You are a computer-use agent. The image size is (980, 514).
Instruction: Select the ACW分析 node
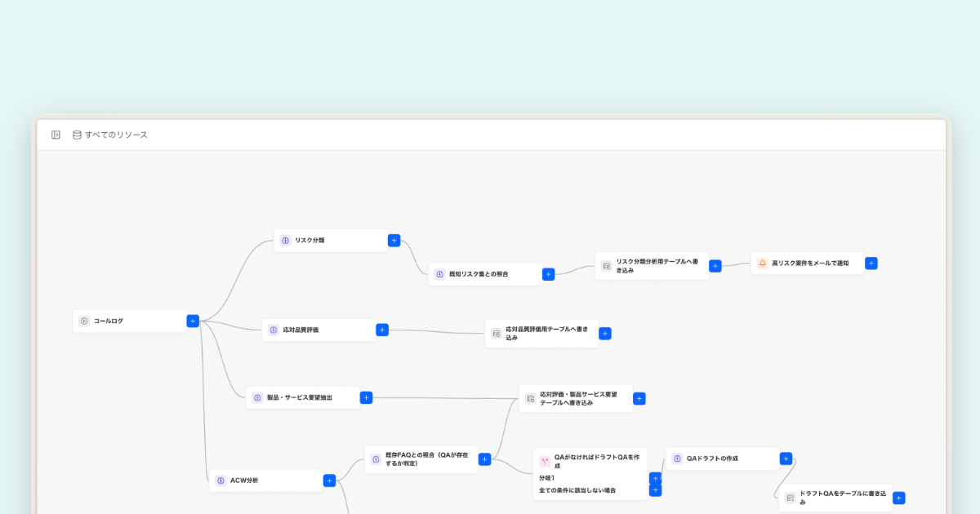point(266,481)
